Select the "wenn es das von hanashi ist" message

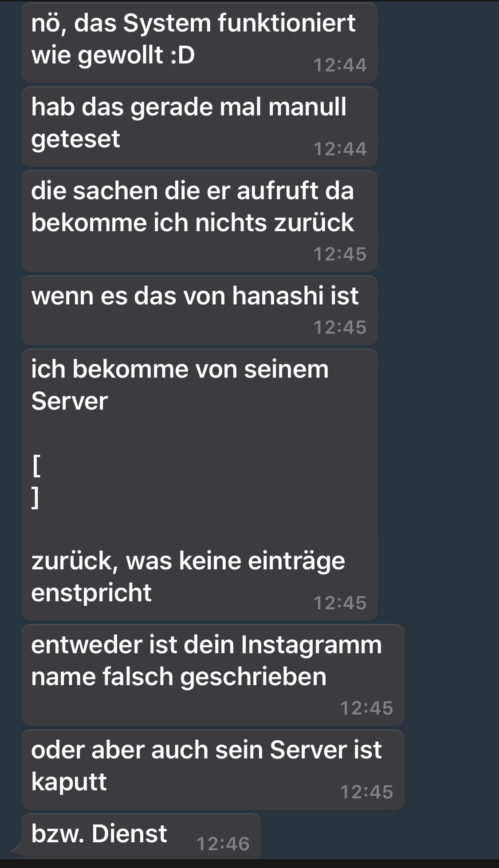(x=200, y=310)
